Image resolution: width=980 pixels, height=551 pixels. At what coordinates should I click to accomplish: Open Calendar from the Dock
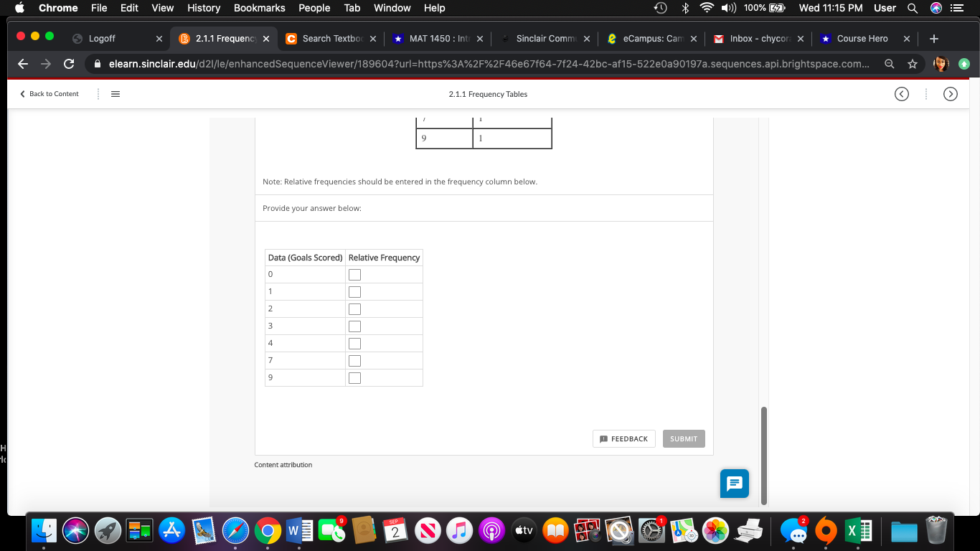click(395, 530)
